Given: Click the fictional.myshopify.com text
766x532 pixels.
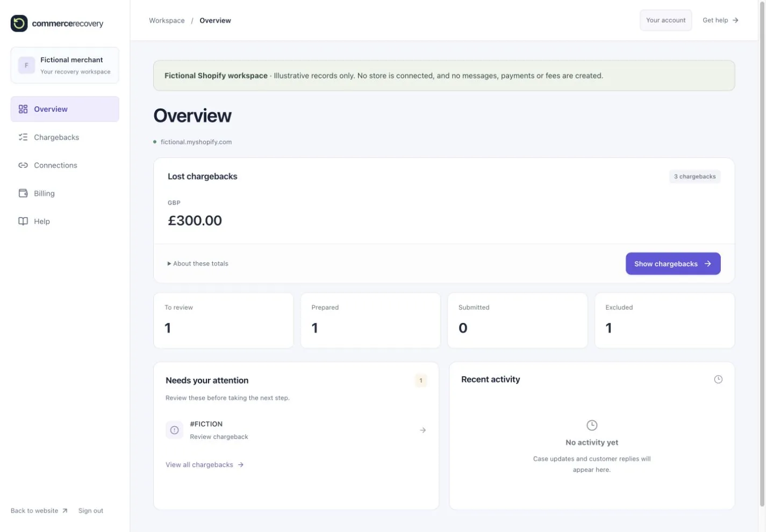Looking at the screenshot, I should [x=196, y=142].
